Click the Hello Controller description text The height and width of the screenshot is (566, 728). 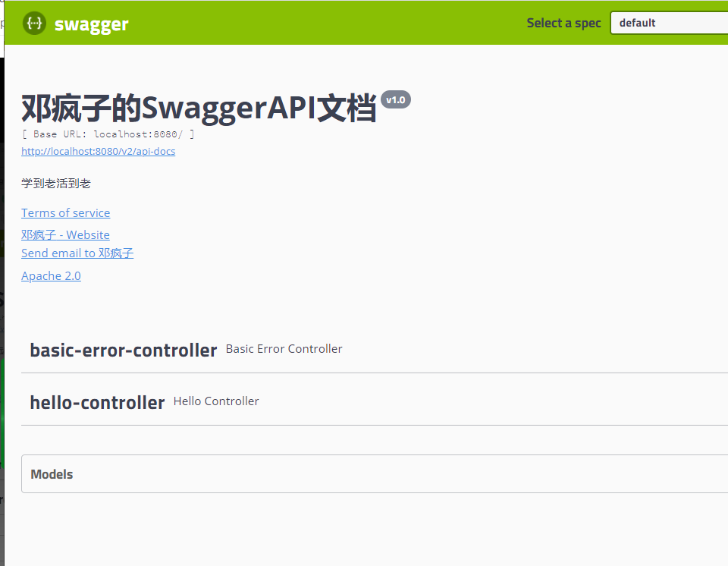[x=216, y=401]
